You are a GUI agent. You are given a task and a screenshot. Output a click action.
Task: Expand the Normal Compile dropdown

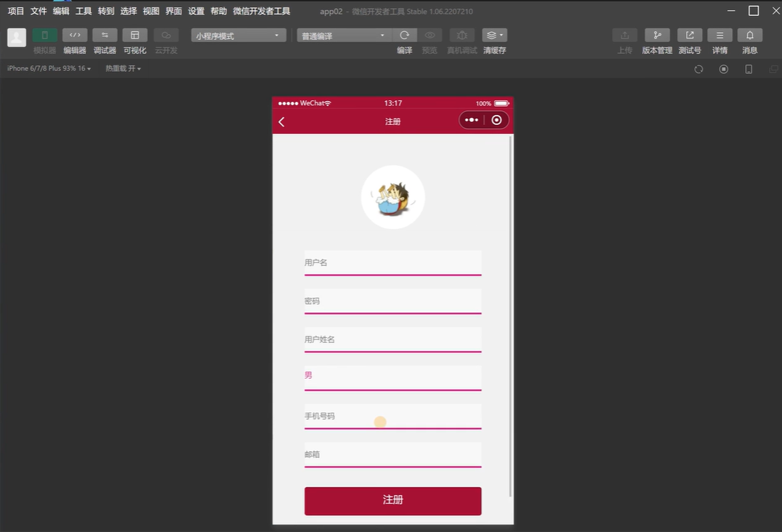[344, 36]
